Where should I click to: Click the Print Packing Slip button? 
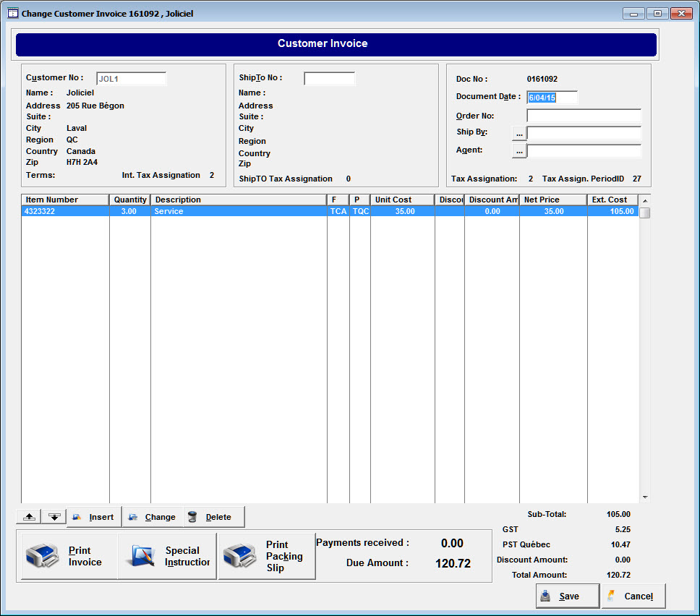[267, 556]
